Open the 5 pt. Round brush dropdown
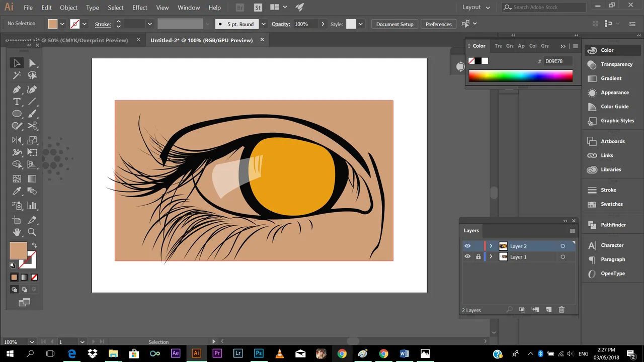Screen dimensions: 644x362 click(263, 24)
